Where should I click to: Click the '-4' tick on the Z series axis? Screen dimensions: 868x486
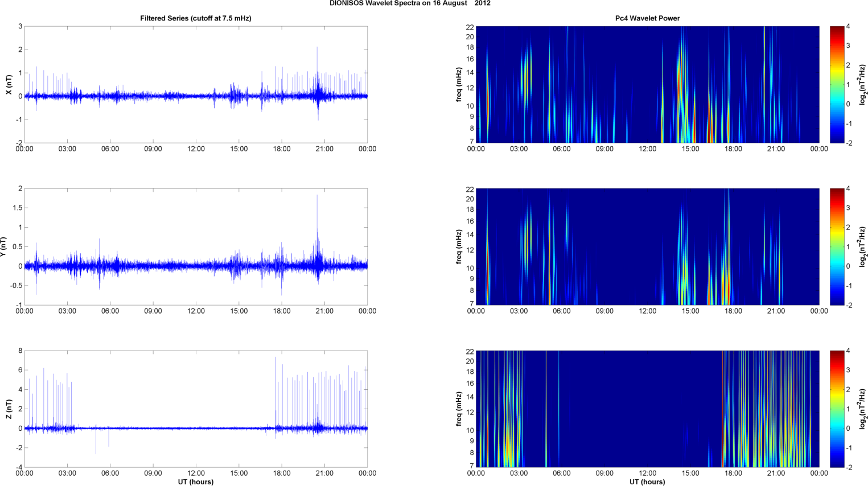[19, 468]
